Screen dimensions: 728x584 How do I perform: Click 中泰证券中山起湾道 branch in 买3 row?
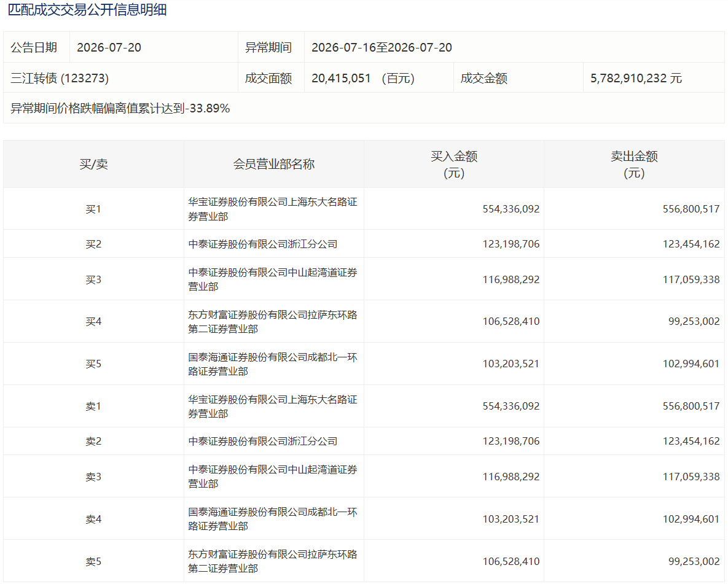(x=273, y=279)
